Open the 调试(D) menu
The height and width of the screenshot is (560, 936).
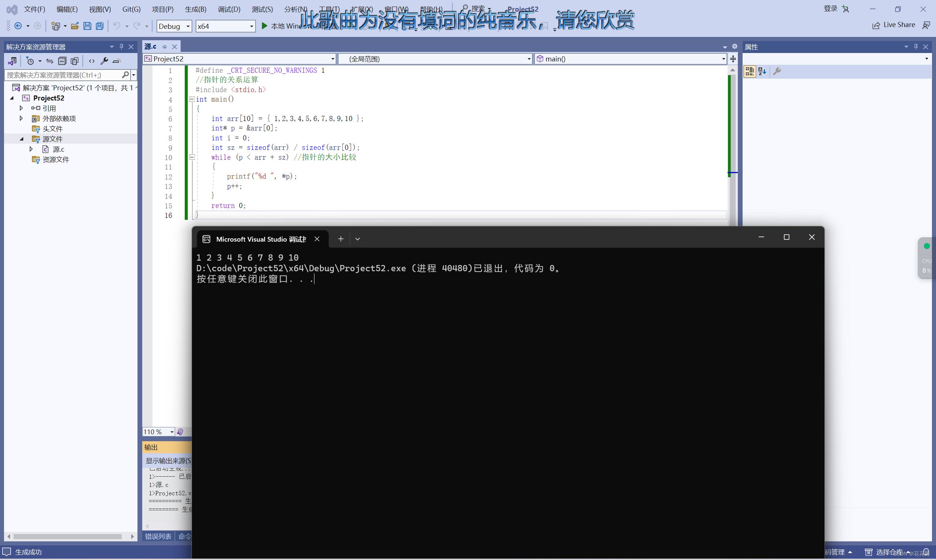click(x=229, y=9)
